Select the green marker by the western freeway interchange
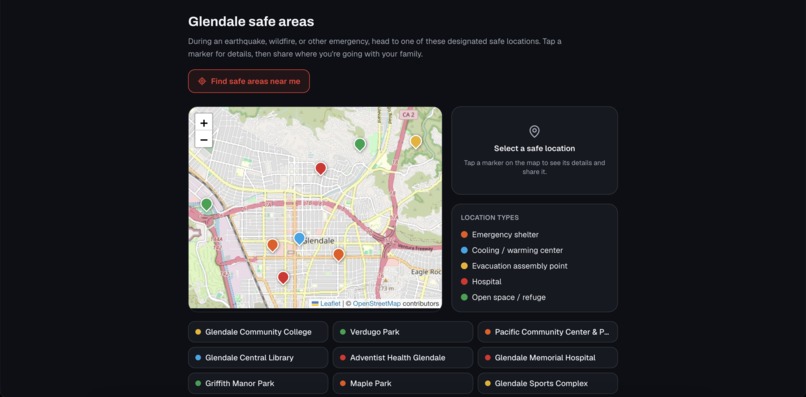This screenshot has width=806, height=397. click(x=206, y=205)
